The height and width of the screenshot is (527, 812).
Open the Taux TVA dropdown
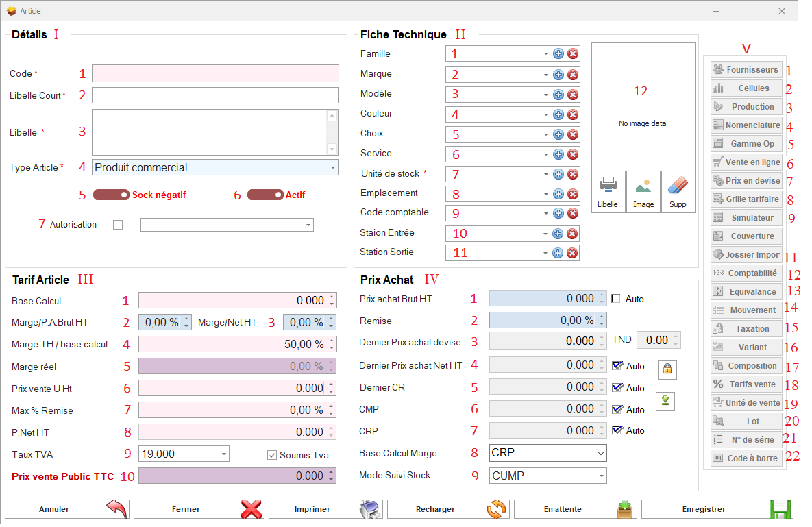tap(223, 454)
